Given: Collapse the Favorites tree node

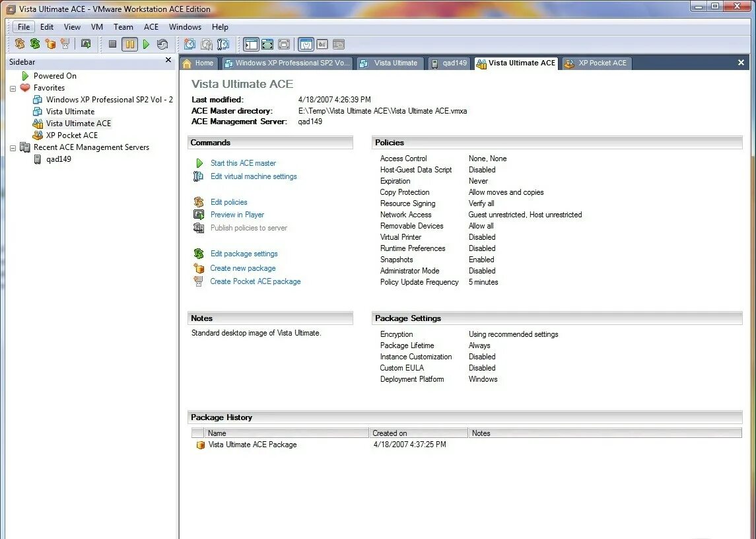Looking at the screenshot, I should point(13,89).
